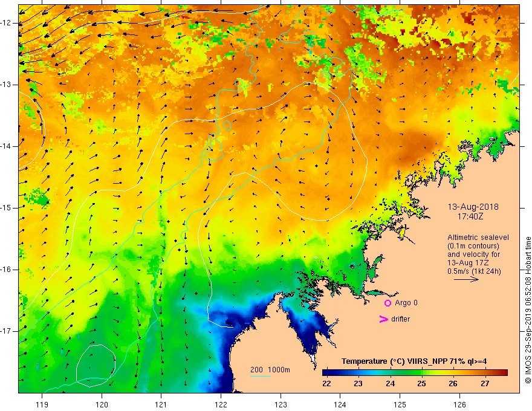Click the date label 13-Aug-2018
Image resolution: width=532 pixels, height=411 pixels.
point(473,207)
